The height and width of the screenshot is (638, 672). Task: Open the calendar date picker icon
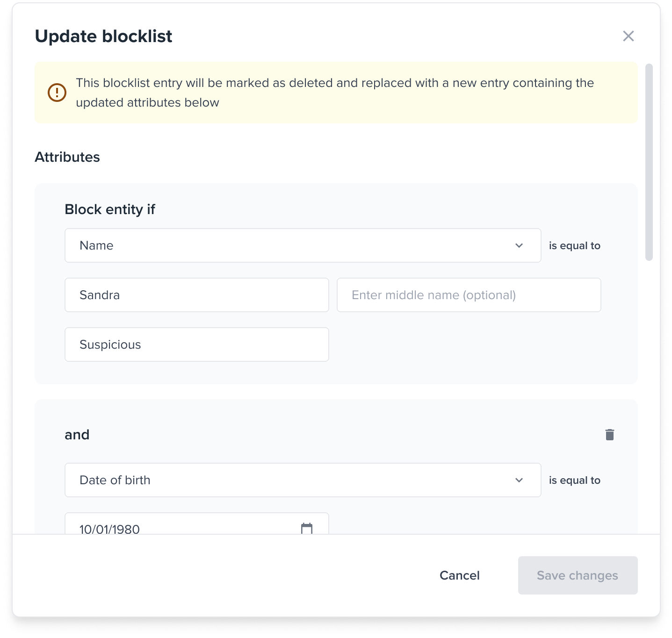[x=307, y=528]
